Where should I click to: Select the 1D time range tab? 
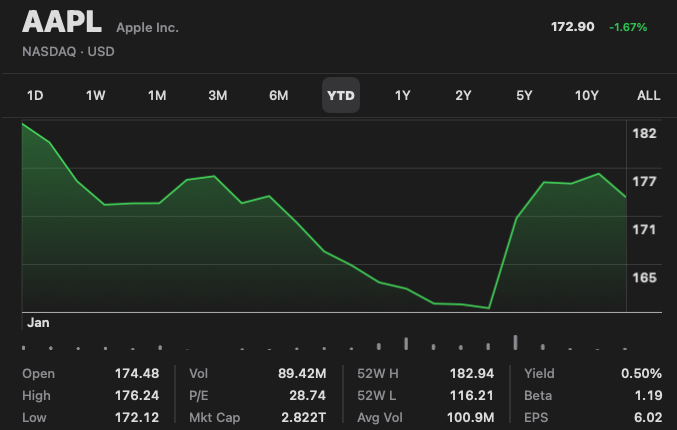pos(35,95)
